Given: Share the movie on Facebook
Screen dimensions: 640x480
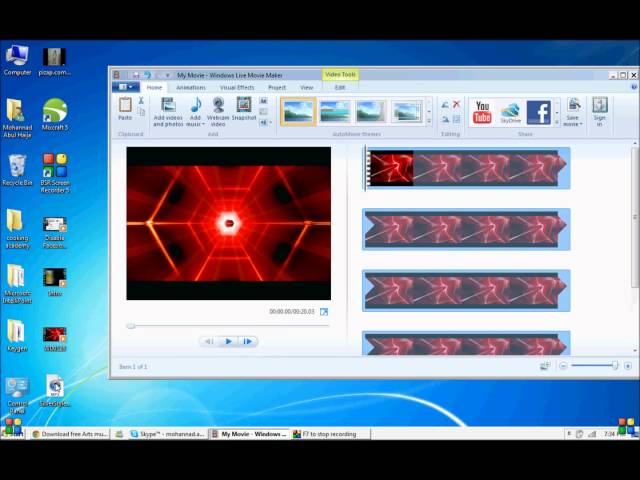Looking at the screenshot, I should pyautogui.click(x=539, y=112).
